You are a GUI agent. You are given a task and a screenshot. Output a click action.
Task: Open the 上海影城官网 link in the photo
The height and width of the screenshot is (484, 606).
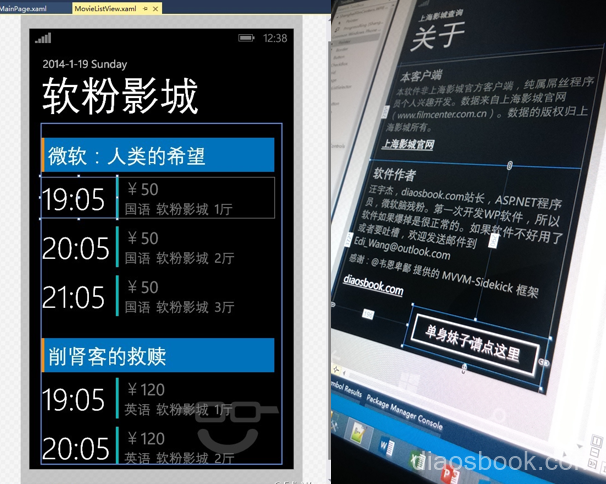tap(408, 145)
